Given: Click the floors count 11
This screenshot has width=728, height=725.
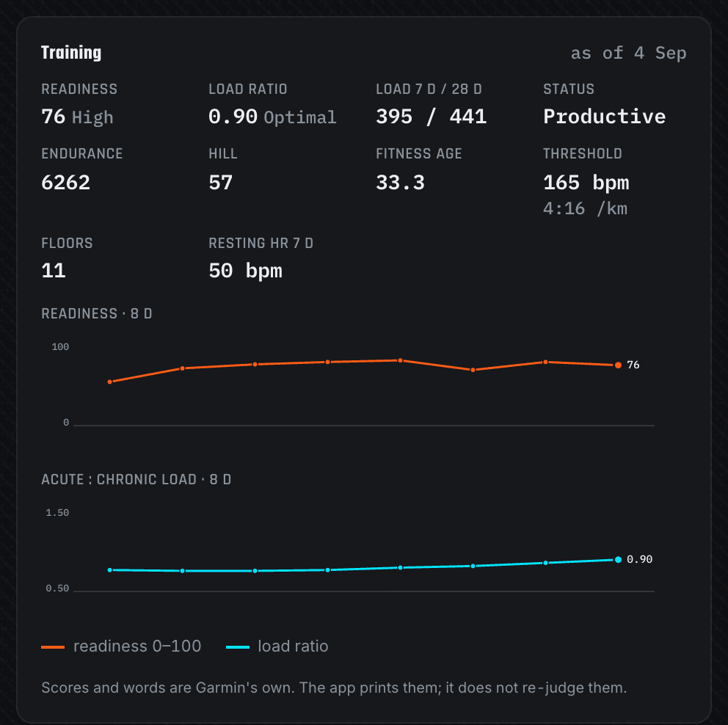Looking at the screenshot, I should [x=54, y=271].
